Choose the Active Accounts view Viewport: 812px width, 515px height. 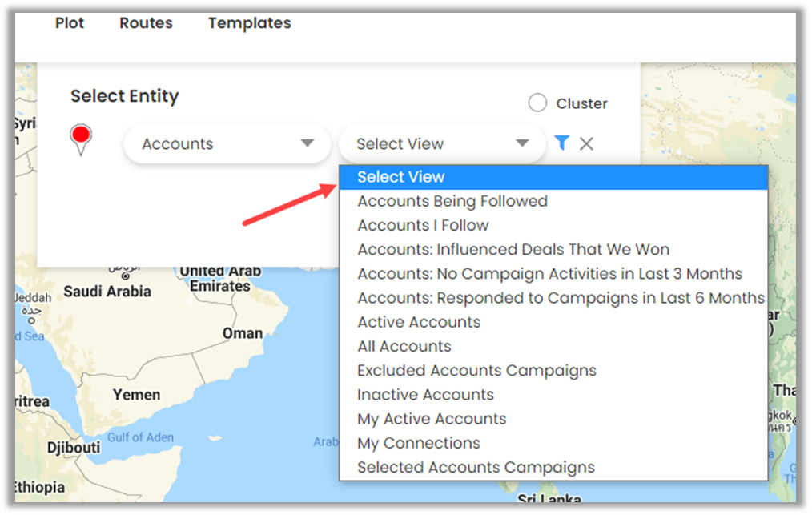[x=419, y=322]
